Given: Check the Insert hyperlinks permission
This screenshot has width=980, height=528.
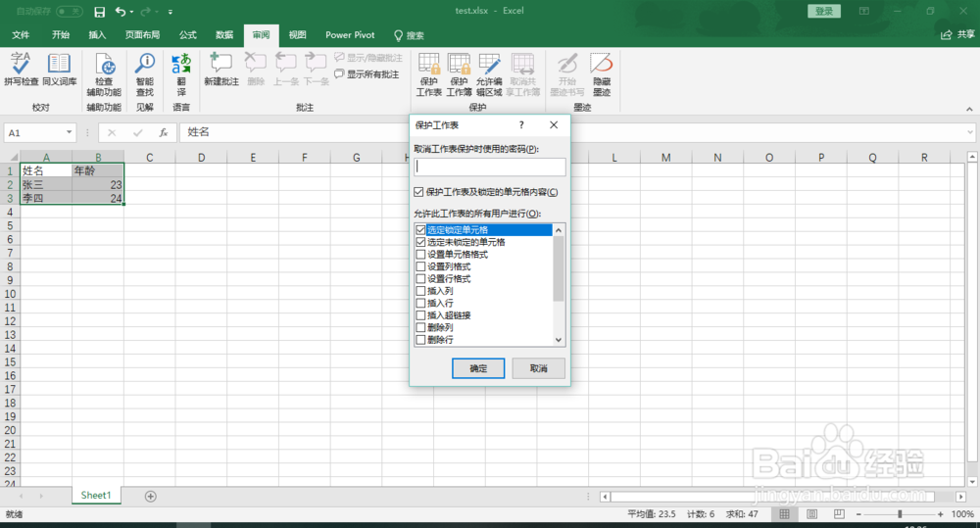Looking at the screenshot, I should (420, 314).
